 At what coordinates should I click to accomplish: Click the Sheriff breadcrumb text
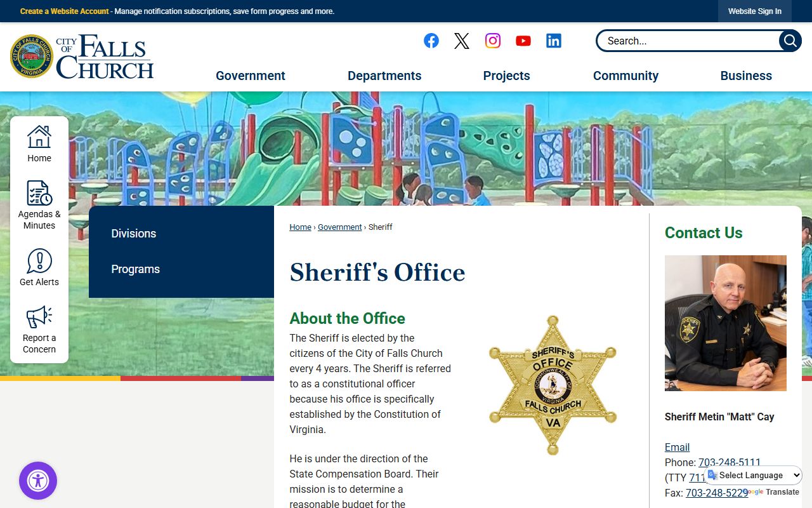click(x=381, y=227)
